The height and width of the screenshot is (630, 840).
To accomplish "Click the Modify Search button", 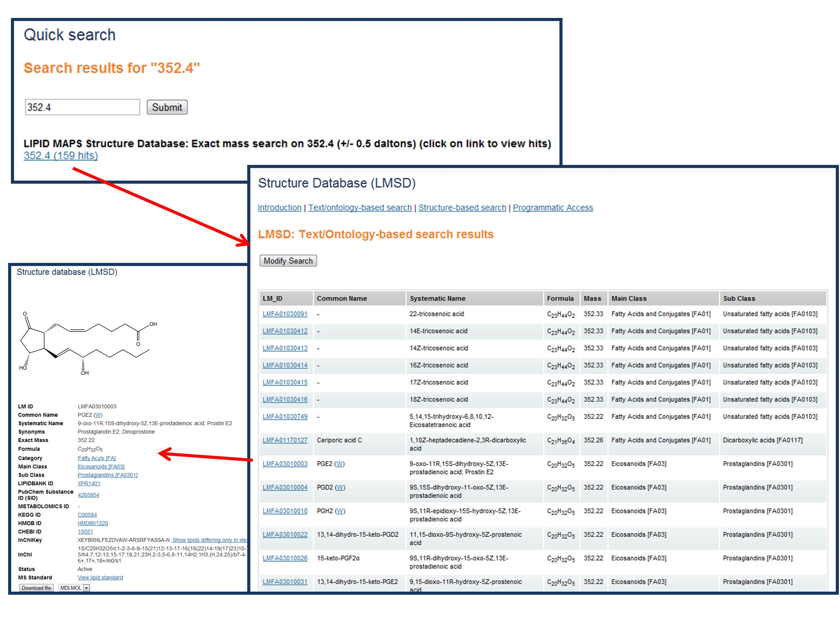I will coord(288,261).
